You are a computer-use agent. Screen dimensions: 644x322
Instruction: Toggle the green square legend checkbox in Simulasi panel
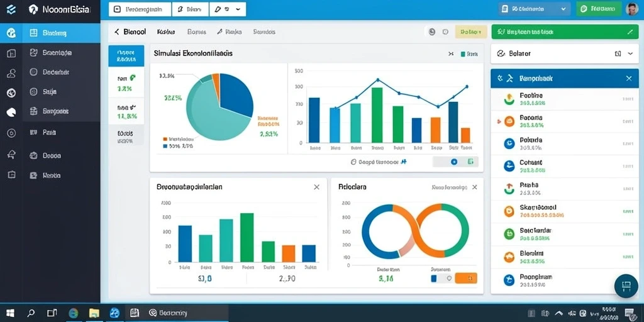click(463, 54)
